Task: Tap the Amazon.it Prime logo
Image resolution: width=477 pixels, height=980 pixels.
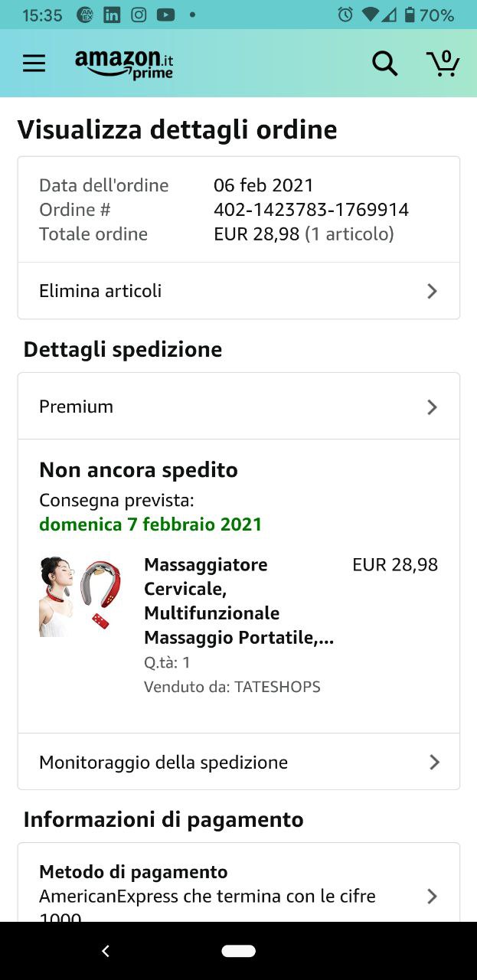Action: click(124, 64)
